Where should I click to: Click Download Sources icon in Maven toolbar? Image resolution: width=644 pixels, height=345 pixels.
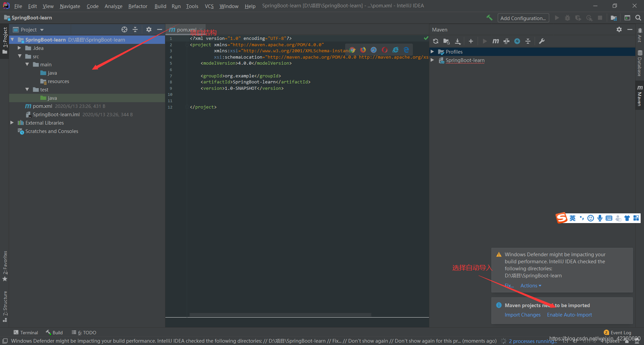[458, 41]
